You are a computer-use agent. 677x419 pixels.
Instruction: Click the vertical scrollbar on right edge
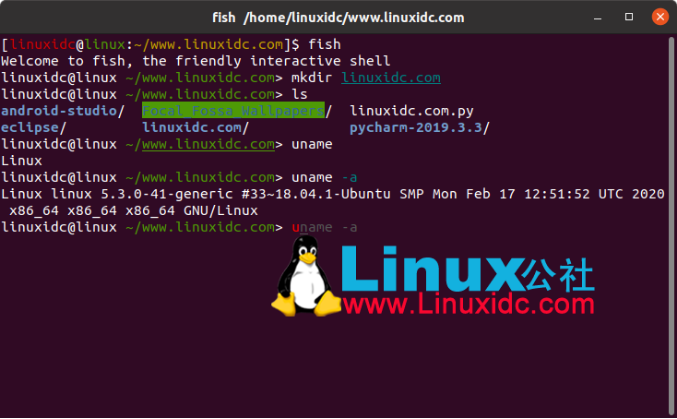coord(671,225)
